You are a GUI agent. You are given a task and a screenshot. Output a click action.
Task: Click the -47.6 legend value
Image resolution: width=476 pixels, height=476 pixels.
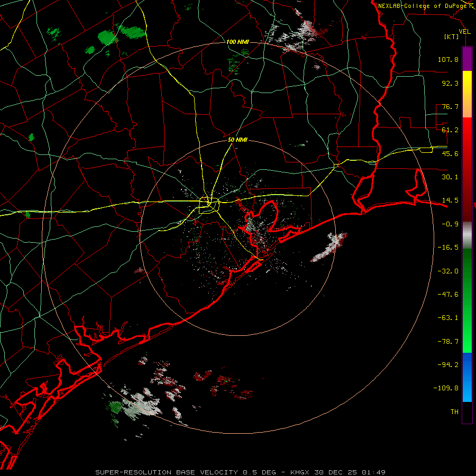coord(448,295)
